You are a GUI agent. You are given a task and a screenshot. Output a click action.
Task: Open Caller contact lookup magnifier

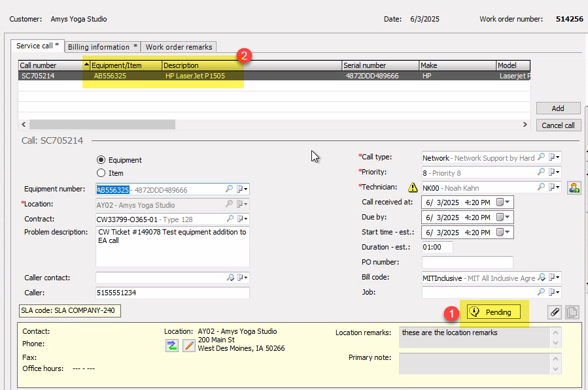click(x=230, y=277)
